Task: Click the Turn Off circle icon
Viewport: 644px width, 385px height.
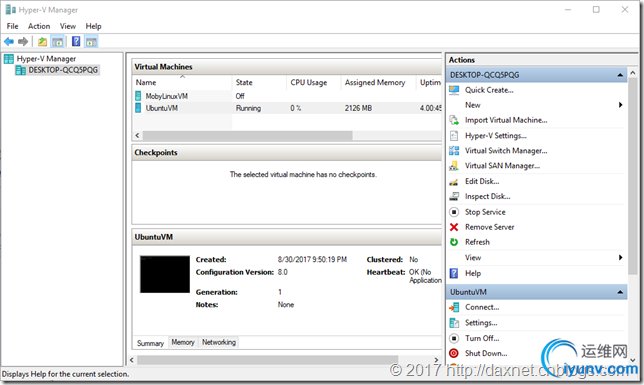Action: (x=454, y=338)
